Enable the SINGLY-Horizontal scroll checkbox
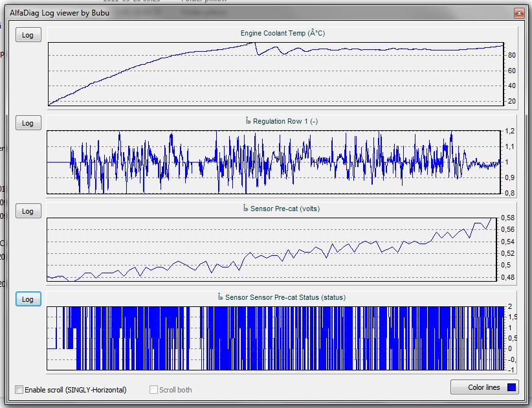This screenshot has width=532, height=408. click(x=19, y=390)
